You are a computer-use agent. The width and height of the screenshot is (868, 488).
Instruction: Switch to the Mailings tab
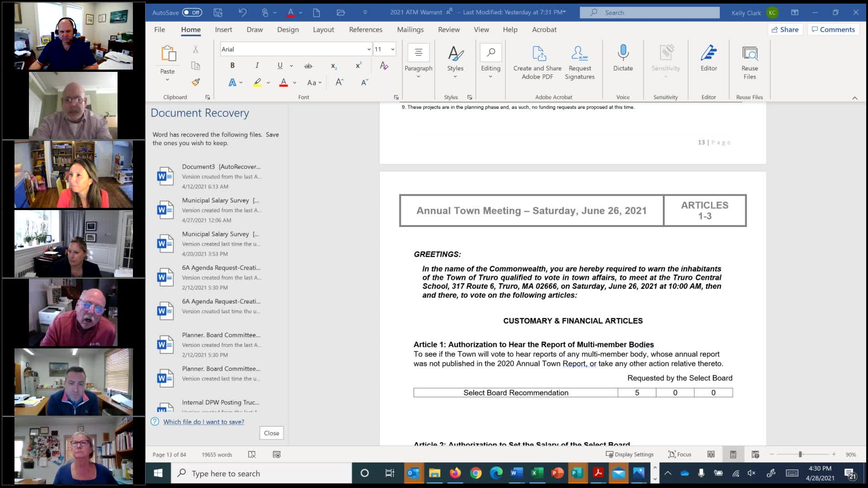[410, 29]
